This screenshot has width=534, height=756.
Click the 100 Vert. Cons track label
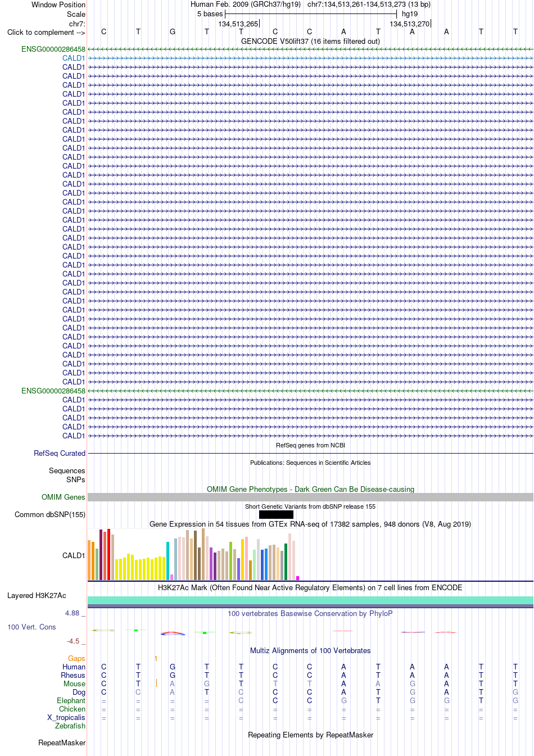31,627
